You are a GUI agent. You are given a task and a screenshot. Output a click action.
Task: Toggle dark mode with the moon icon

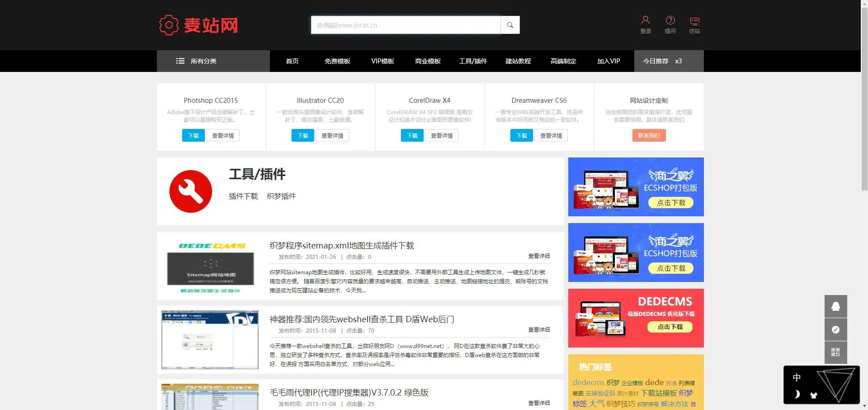coord(797,394)
